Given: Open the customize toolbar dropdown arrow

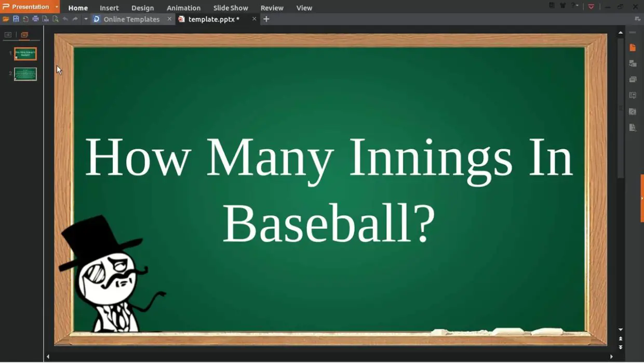Looking at the screenshot, I should pyautogui.click(x=85, y=19).
